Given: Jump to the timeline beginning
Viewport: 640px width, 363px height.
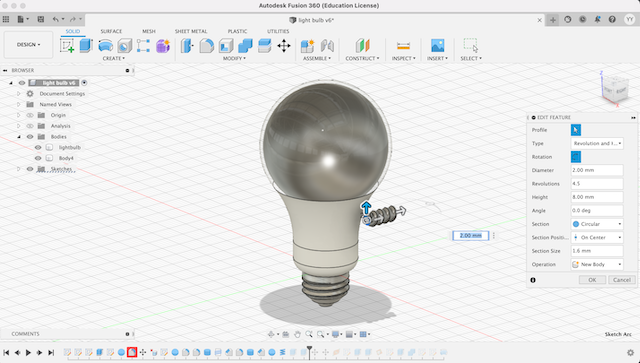Looking at the screenshot, I should coord(6,352).
